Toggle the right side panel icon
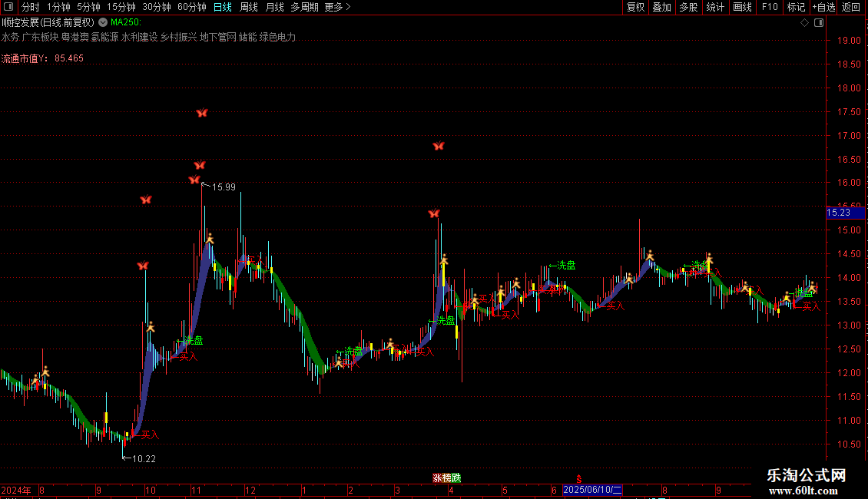The image size is (868, 499). [x=819, y=23]
